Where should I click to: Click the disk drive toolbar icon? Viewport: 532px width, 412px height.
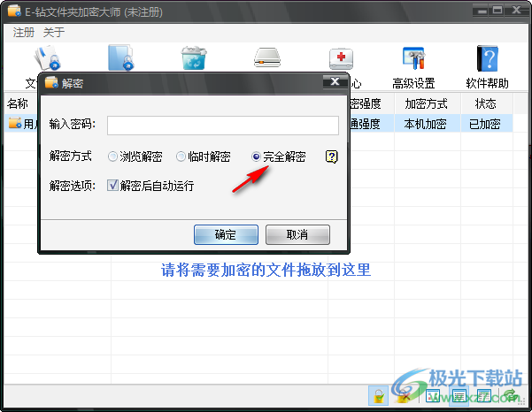[x=267, y=57]
